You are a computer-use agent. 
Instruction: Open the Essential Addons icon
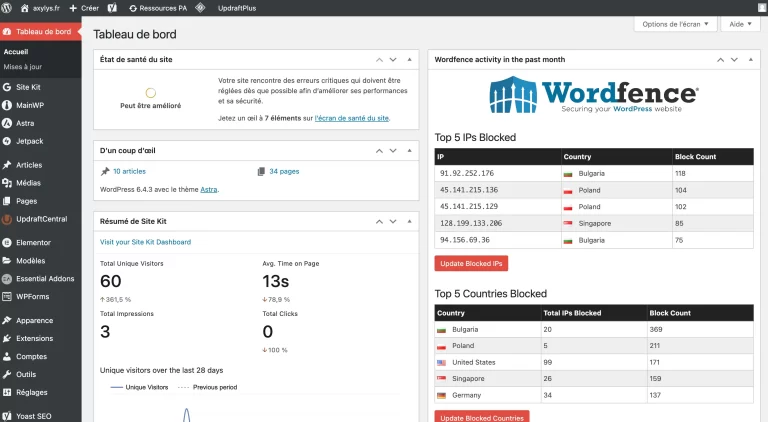pyautogui.click(x=7, y=279)
